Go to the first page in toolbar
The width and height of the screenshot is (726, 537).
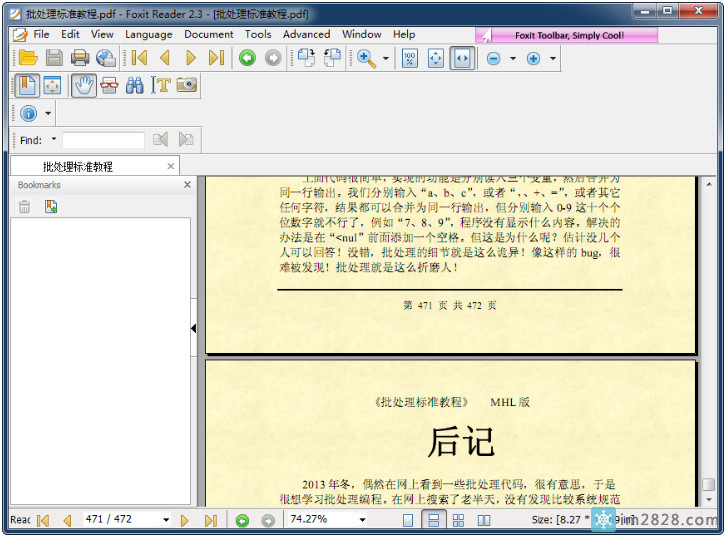pos(139,59)
